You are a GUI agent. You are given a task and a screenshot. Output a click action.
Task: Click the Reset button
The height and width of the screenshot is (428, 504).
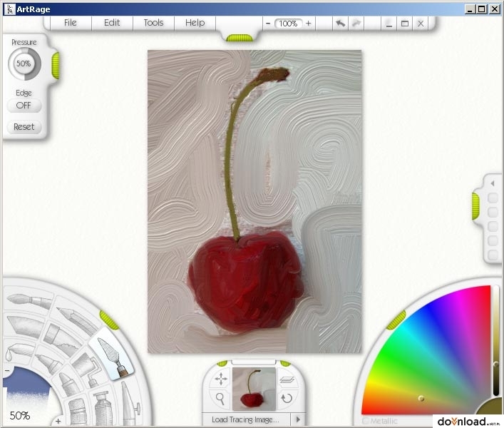coord(24,127)
